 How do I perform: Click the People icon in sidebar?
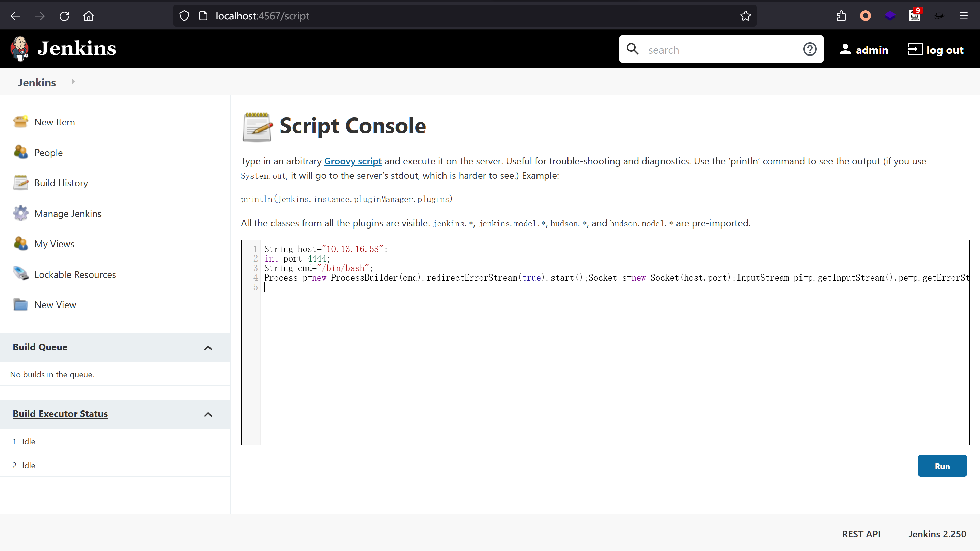(x=20, y=152)
